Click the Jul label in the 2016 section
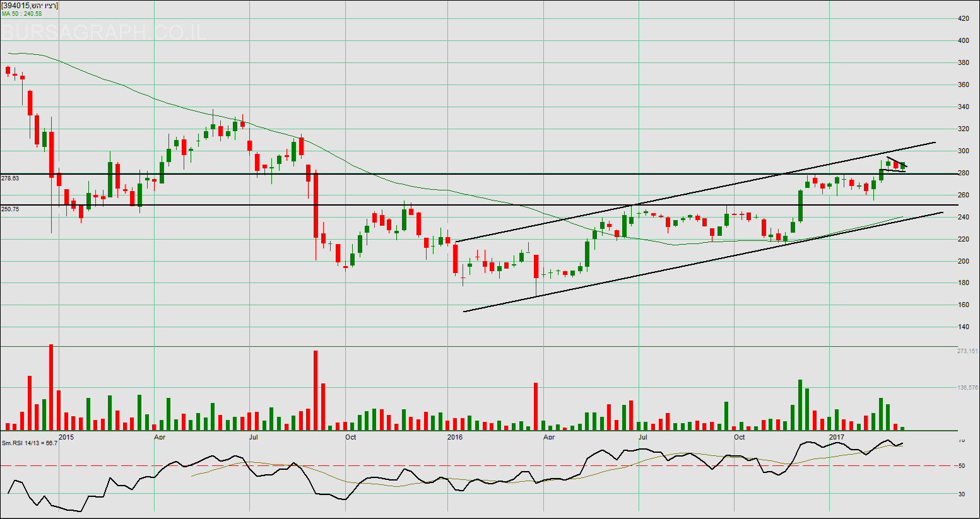 [643, 437]
